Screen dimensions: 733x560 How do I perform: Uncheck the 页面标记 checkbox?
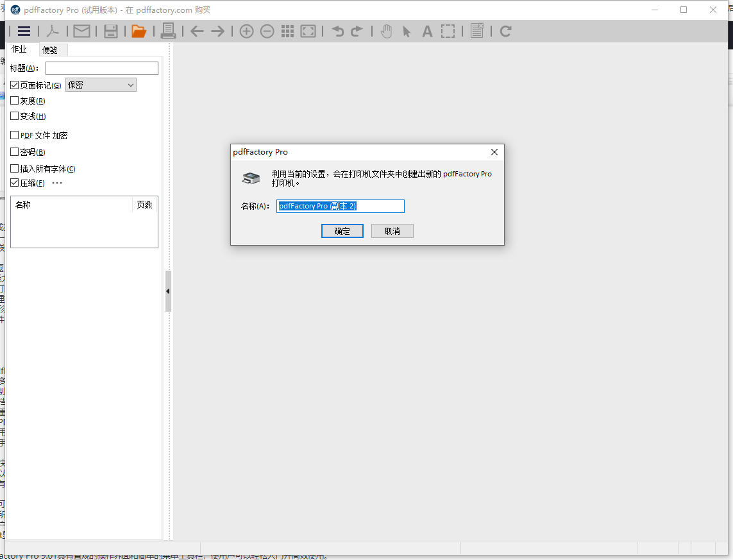(x=15, y=85)
